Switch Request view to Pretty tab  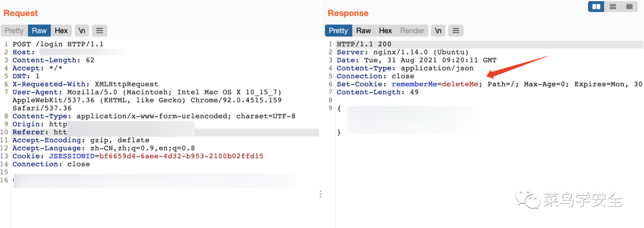14,30
